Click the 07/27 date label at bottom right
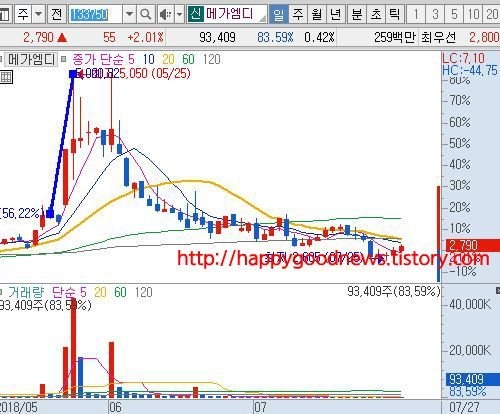 [464, 407]
